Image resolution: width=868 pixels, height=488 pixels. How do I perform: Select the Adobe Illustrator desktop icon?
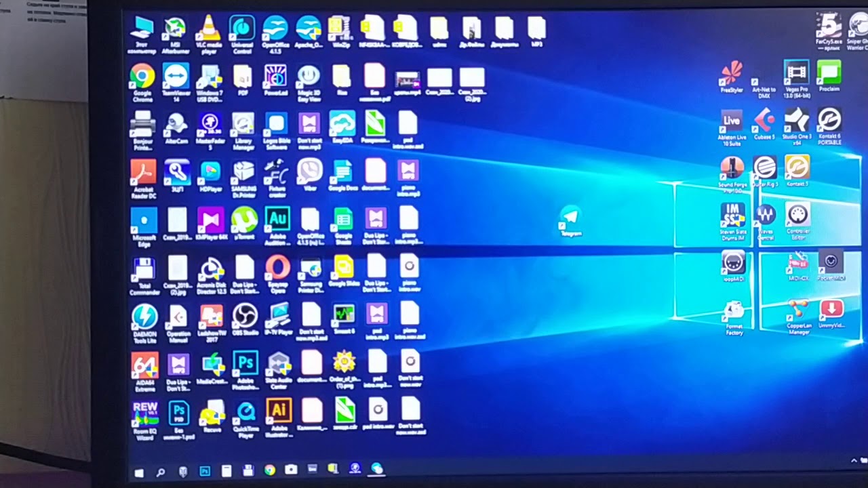click(279, 418)
